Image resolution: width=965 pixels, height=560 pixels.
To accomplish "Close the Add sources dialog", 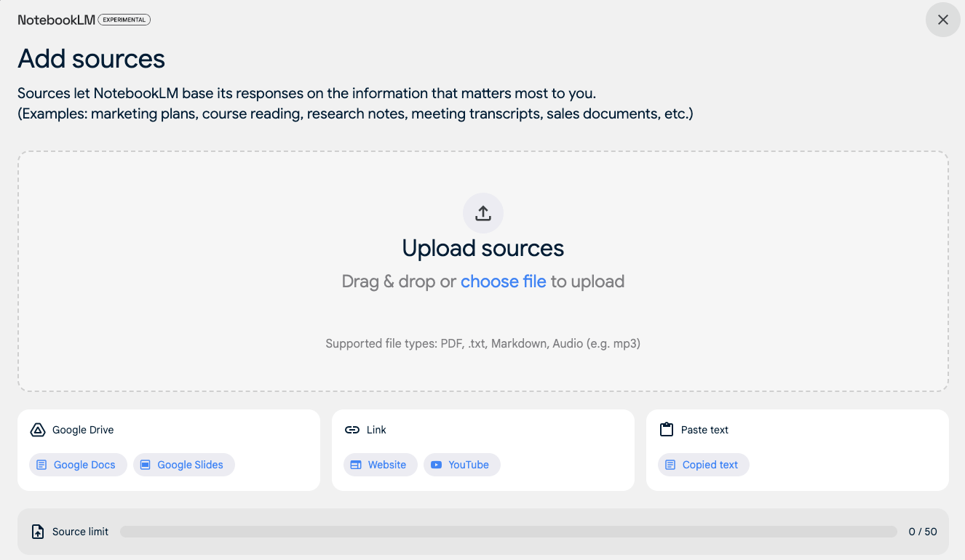I will [x=943, y=20].
